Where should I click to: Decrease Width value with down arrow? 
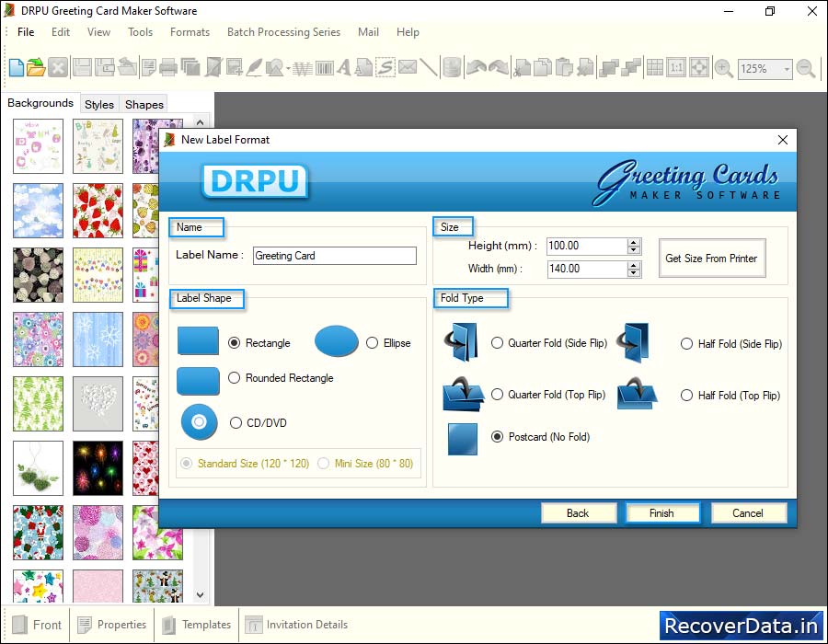pyautogui.click(x=634, y=273)
